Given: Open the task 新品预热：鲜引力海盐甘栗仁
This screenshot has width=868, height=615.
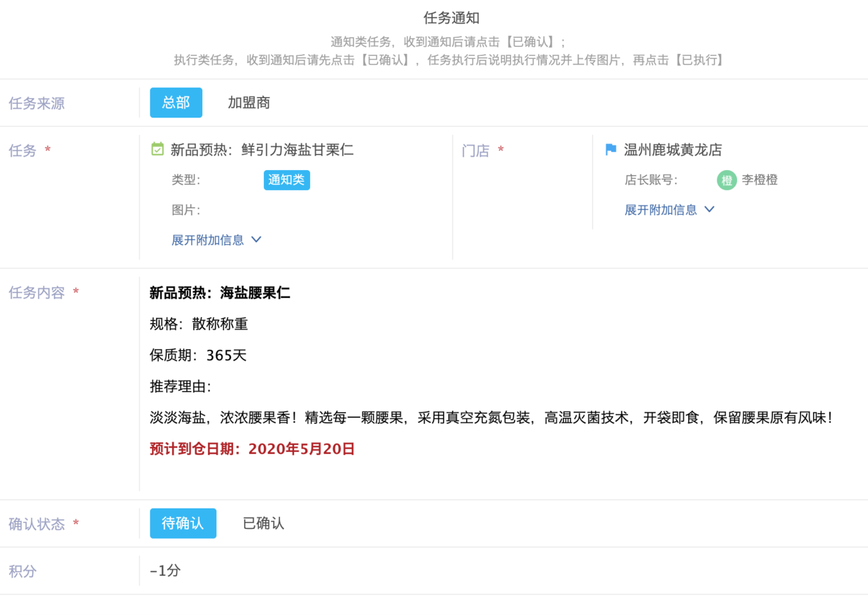Looking at the screenshot, I should 295,149.
